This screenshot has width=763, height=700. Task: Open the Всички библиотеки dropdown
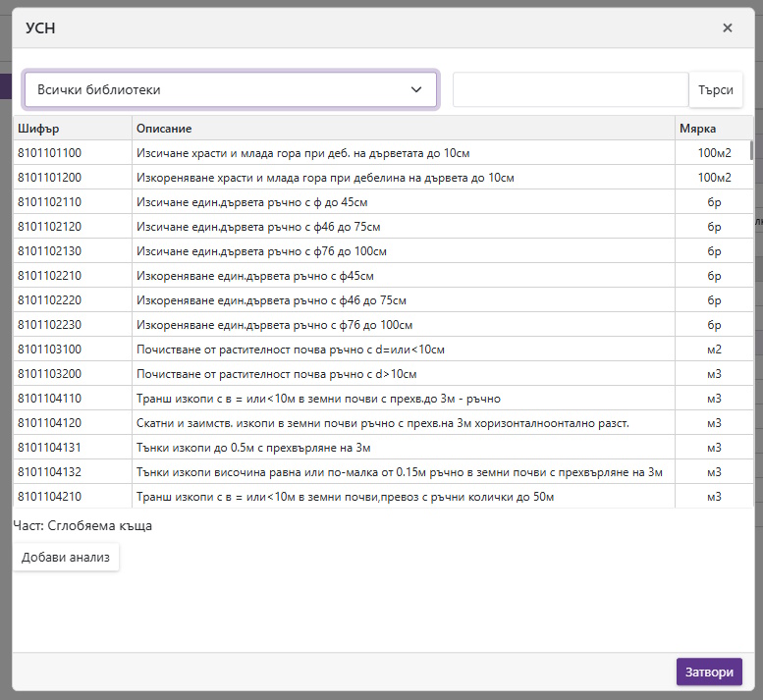pyautogui.click(x=231, y=89)
